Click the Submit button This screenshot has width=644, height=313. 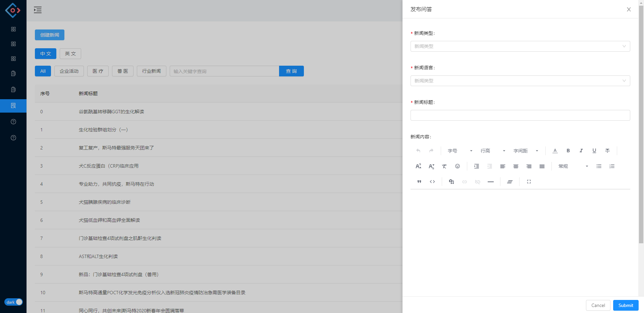[626, 305]
